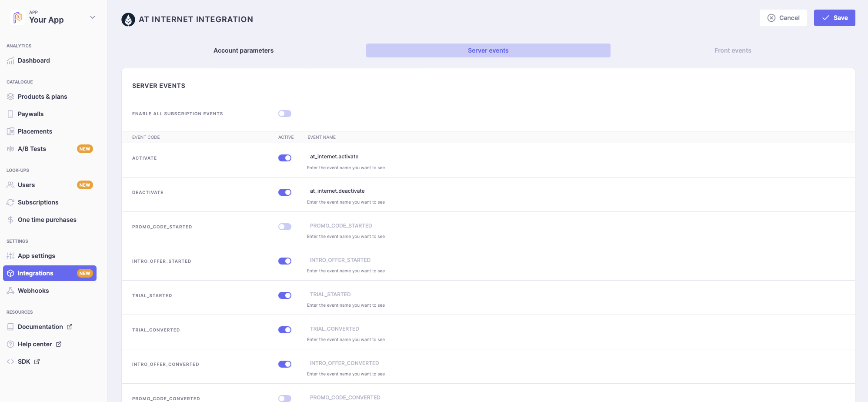Turn off the TRIAL_STARTED toggle
The width and height of the screenshot is (868, 402).
pos(285,295)
